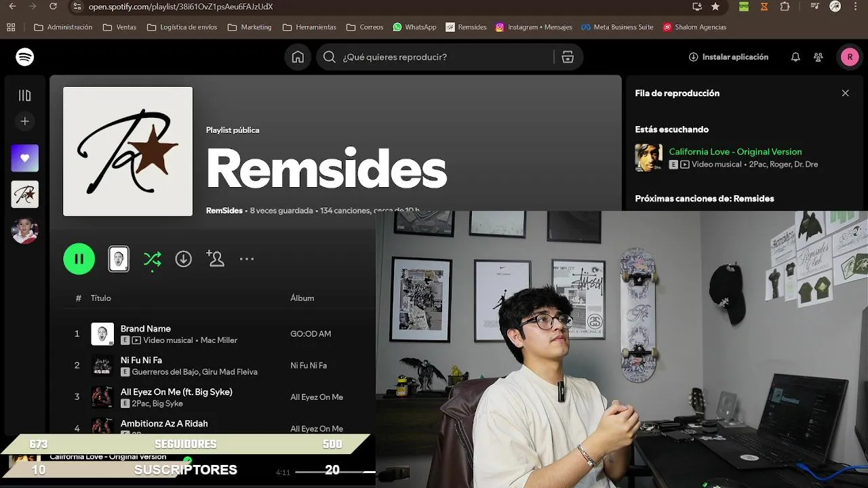Open GO:OD AM album link
The image size is (868, 488).
click(x=311, y=333)
